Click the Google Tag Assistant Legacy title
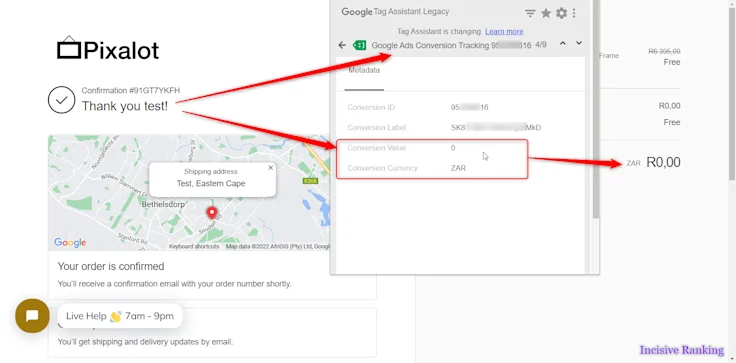Image resolution: width=736 pixels, height=363 pixels. [x=395, y=12]
